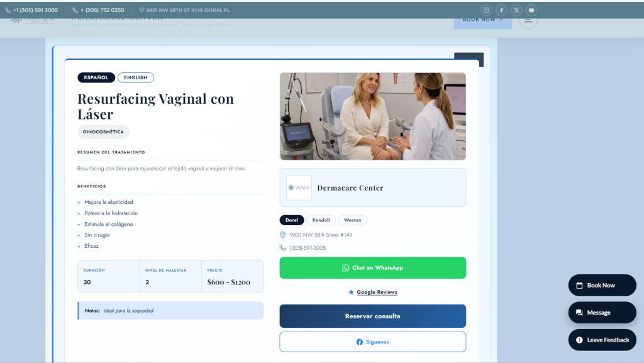The width and height of the screenshot is (644, 363).
Task: Open the hamburger menu icon
Action: (x=528, y=20)
